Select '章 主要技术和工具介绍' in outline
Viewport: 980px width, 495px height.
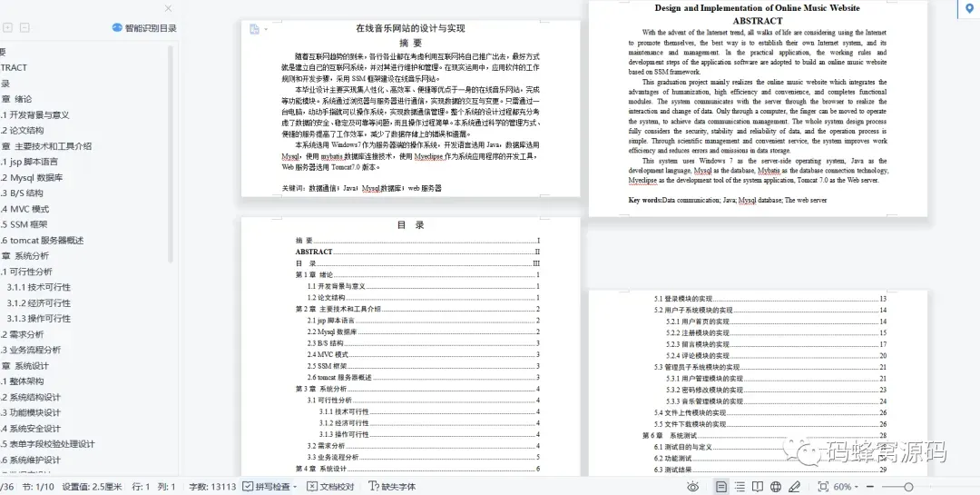pyautogui.click(x=46, y=146)
